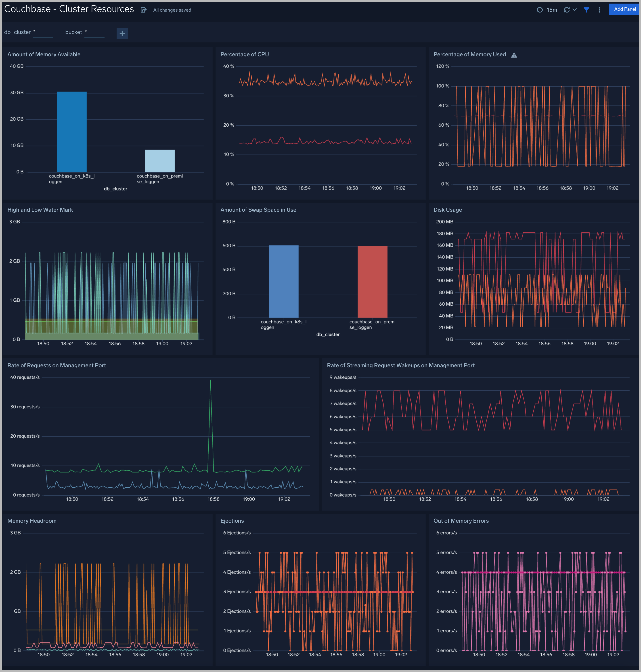The width and height of the screenshot is (641, 672).
Task: Select the Out of Memory Errors panel title
Action: (461, 521)
